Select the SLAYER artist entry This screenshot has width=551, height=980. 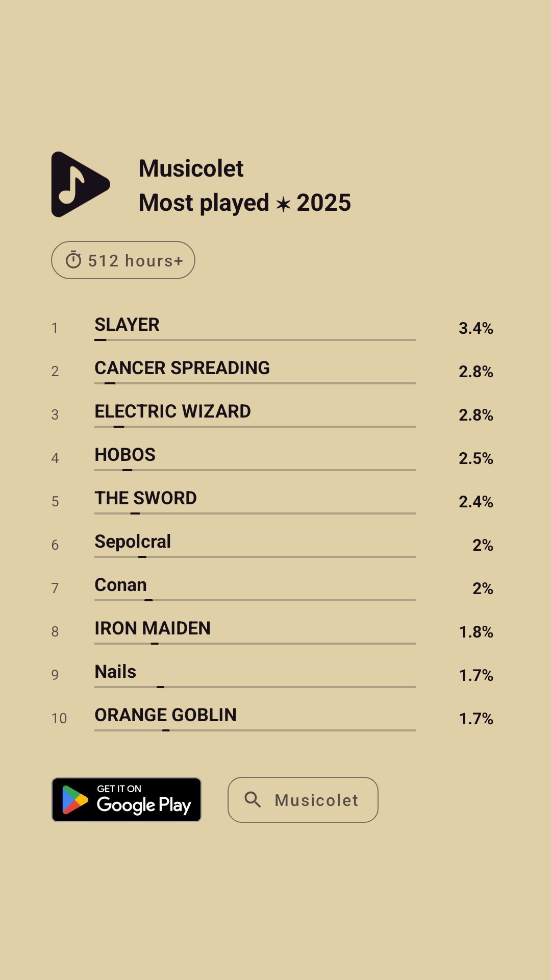point(127,325)
